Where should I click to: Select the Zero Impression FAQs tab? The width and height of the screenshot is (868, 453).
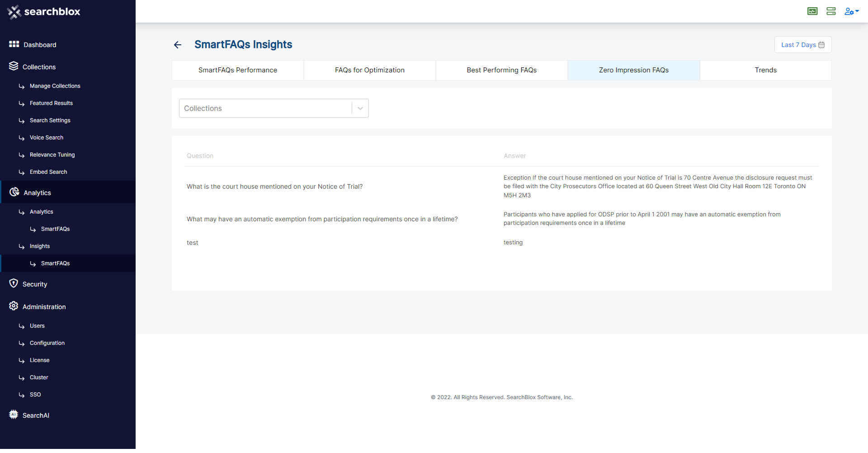pyautogui.click(x=634, y=70)
